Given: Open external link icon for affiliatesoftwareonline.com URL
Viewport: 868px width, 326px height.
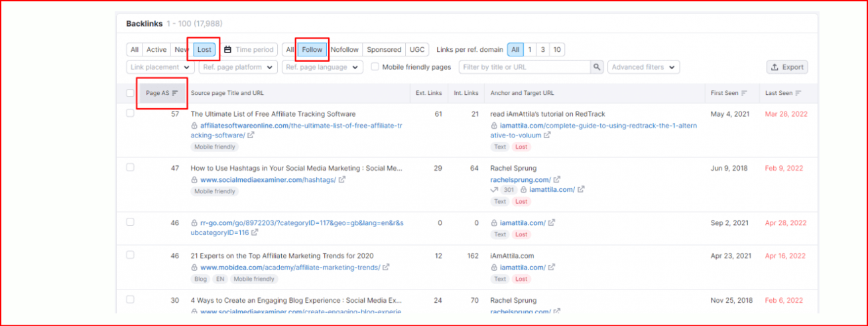Looking at the screenshot, I should (x=250, y=135).
